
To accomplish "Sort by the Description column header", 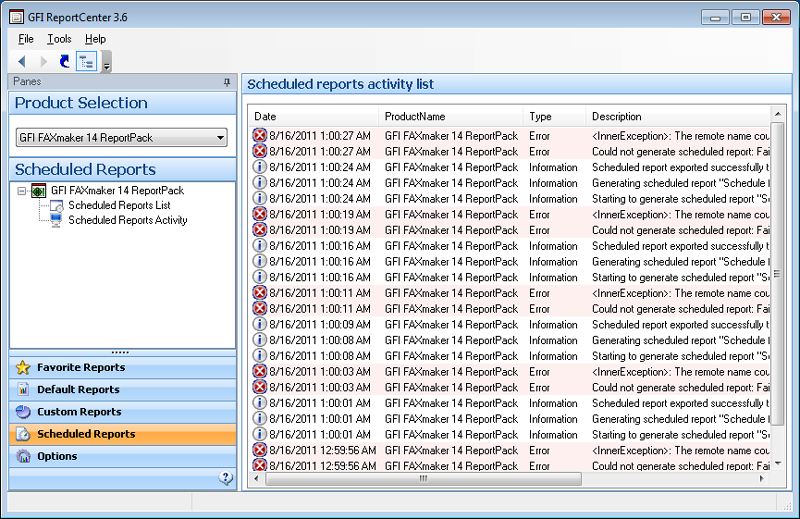I will point(678,116).
